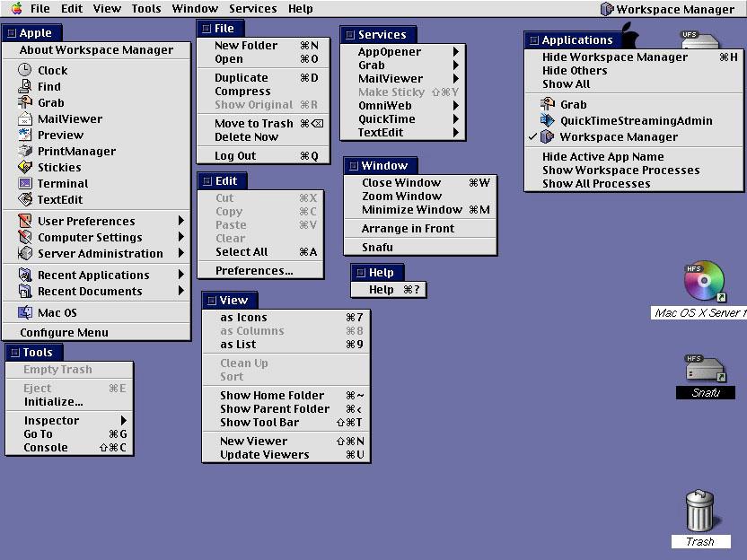Screen dimensions: 747x560
Task: Choose New Folder in the File menu
Action: pyautogui.click(x=263, y=45)
